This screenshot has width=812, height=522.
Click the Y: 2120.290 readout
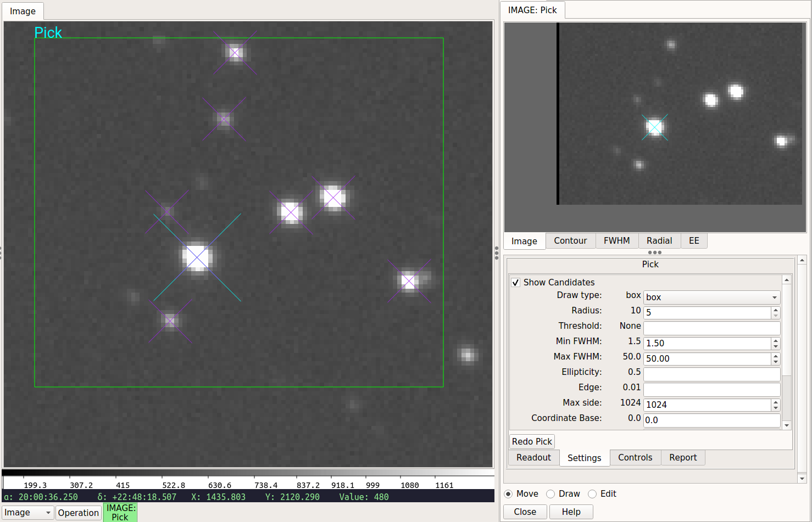coord(292,497)
